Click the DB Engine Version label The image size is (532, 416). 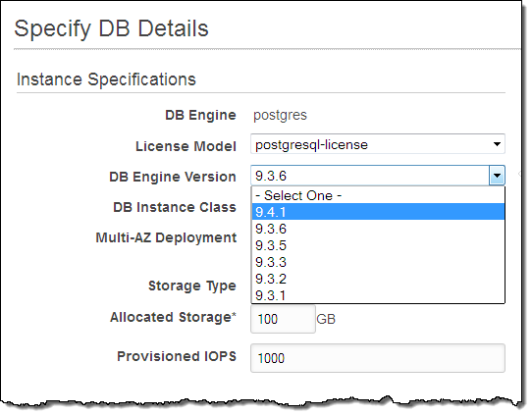click(173, 177)
